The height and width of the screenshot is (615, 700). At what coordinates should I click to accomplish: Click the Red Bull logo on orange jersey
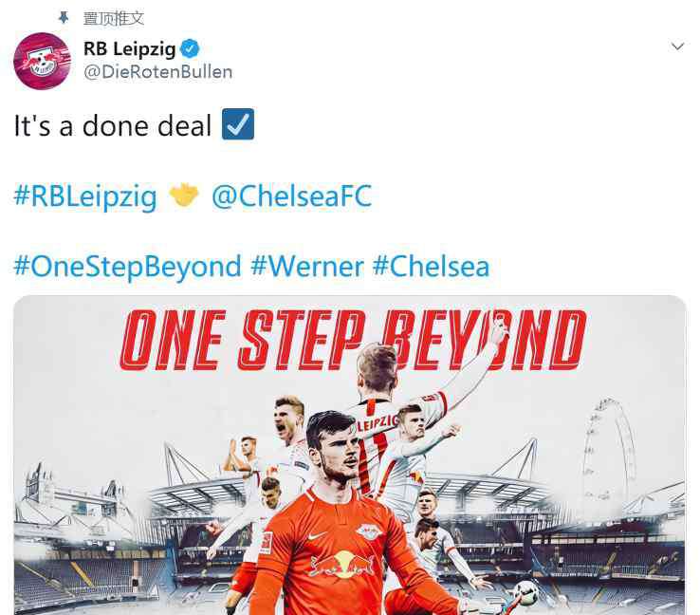(x=342, y=564)
